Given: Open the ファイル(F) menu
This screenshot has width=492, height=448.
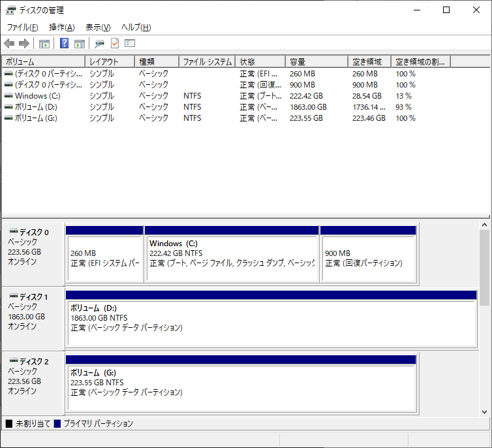Looking at the screenshot, I should (x=23, y=27).
